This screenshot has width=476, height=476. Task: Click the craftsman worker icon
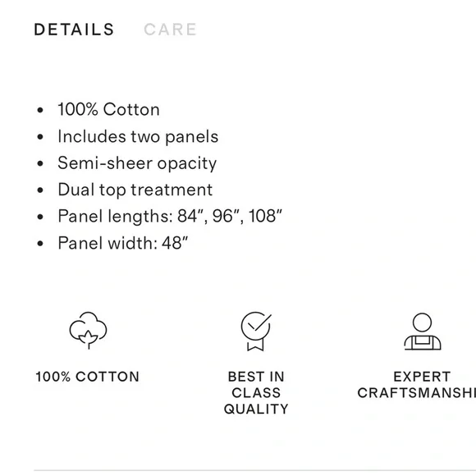(423, 332)
